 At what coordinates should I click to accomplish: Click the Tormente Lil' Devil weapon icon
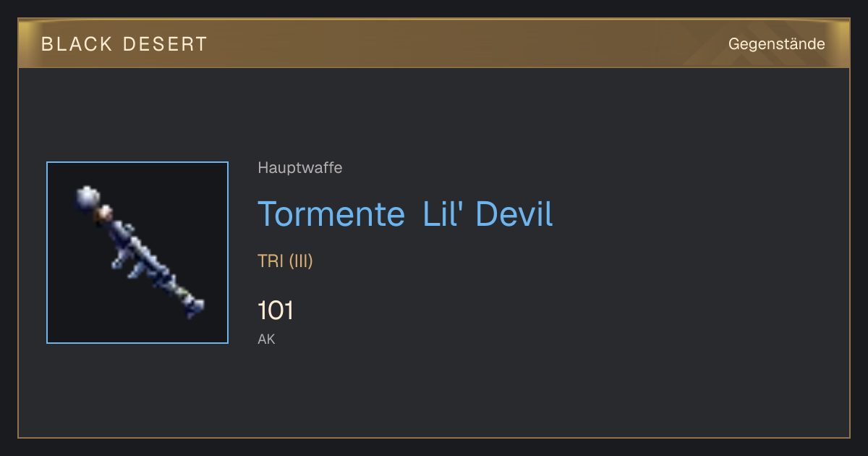[137, 253]
